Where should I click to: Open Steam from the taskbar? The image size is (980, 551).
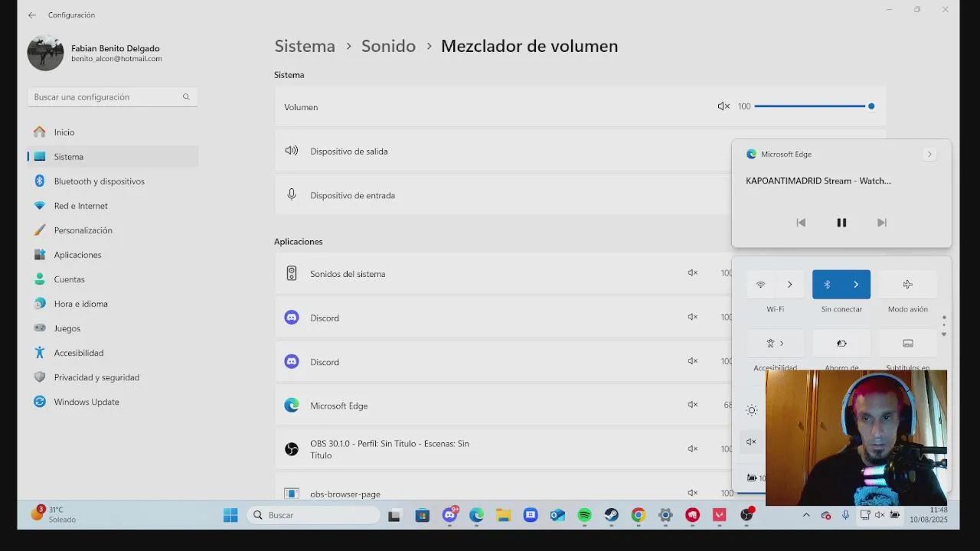pos(612,515)
